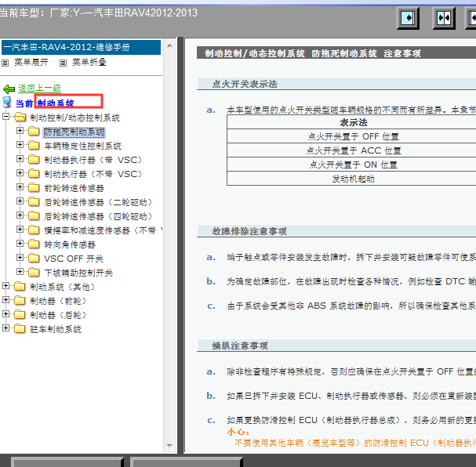
Task: Click the folder icon of 横摆率和减速度传感器
Action: [34, 230]
